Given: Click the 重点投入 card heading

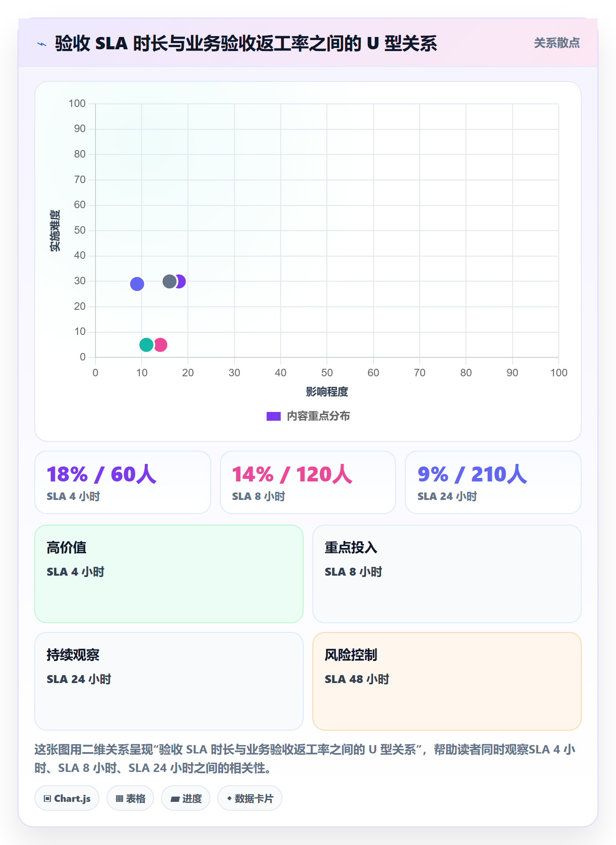Looking at the screenshot, I should pos(351,547).
